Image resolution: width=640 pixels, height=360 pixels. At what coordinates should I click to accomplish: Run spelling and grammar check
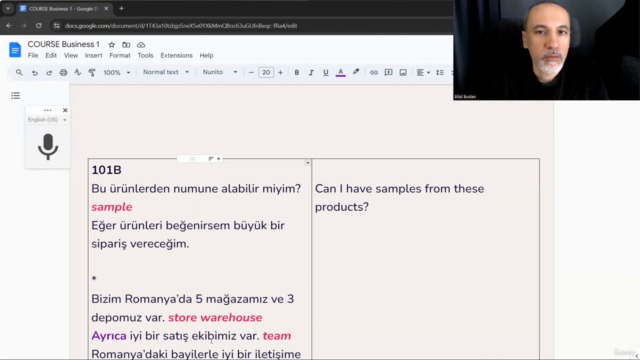tap(78, 72)
